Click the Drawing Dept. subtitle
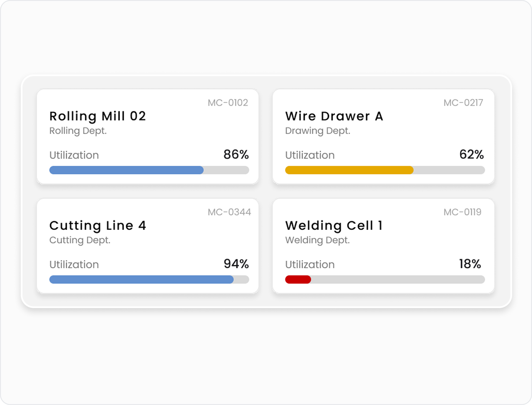Screen dimensions: 532x405 coord(317,131)
